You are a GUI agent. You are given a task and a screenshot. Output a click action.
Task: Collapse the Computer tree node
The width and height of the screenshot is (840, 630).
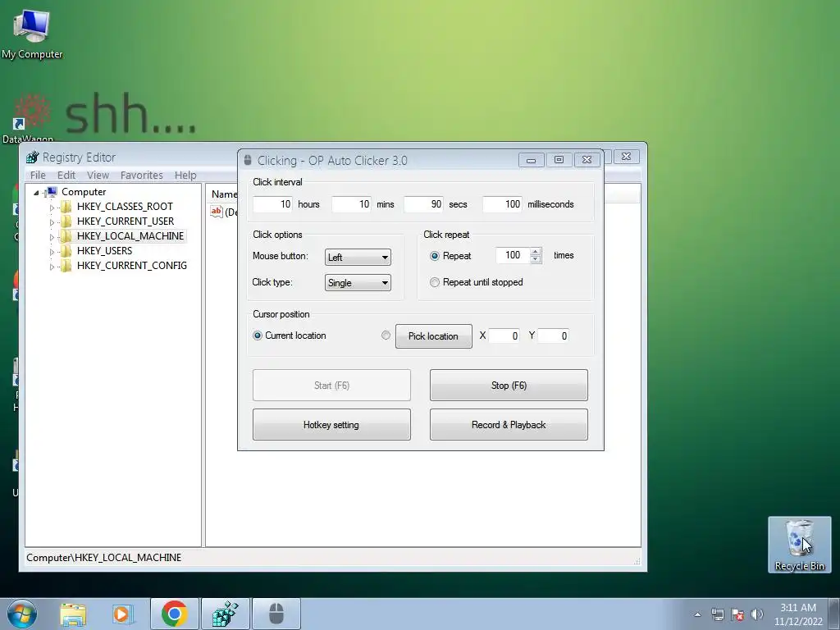click(x=36, y=192)
